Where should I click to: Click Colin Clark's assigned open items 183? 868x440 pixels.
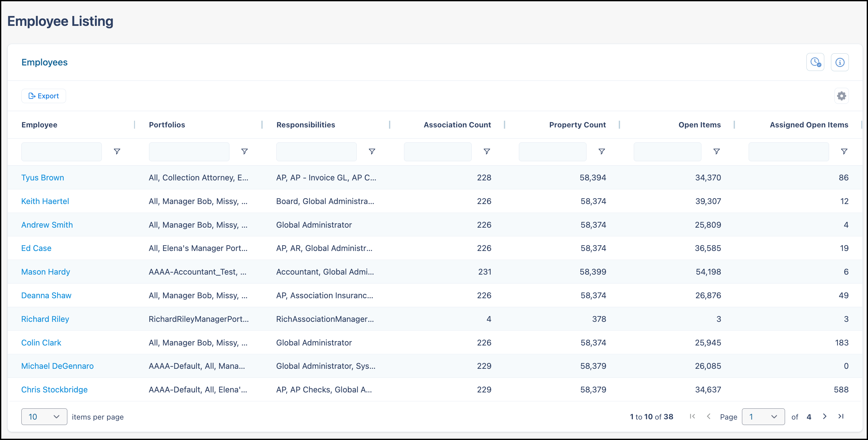(x=842, y=343)
